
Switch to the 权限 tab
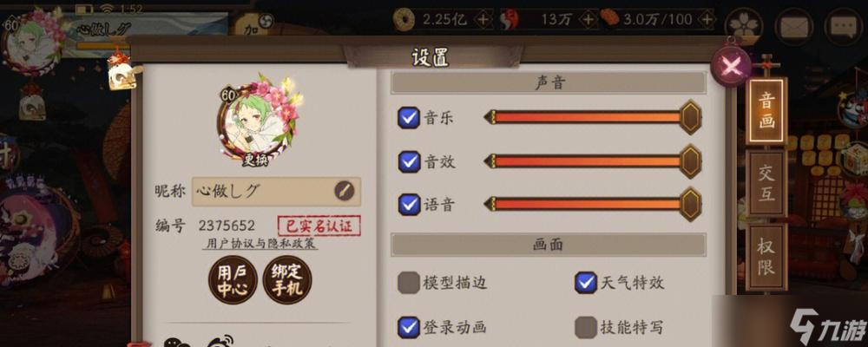point(766,258)
